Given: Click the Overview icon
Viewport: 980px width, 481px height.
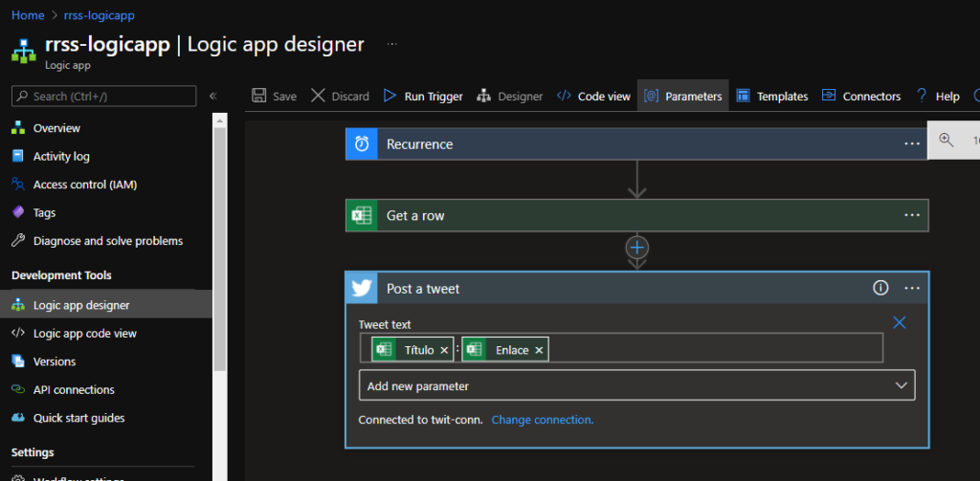Looking at the screenshot, I should tap(18, 128).
